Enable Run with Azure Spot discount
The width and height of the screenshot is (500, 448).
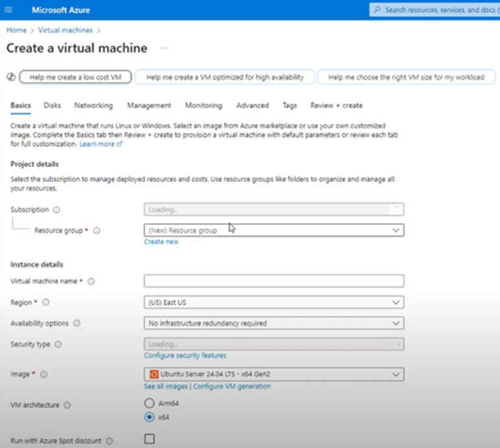[x=150, y=439]
